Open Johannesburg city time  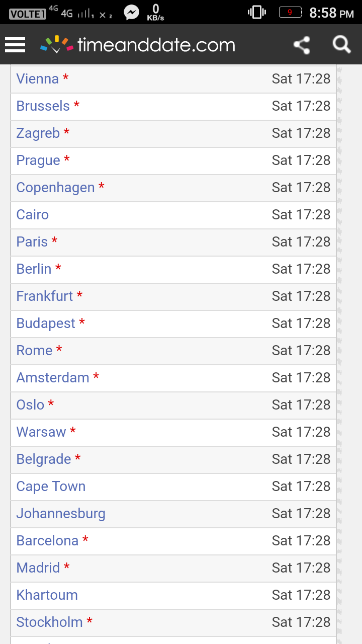61,513
